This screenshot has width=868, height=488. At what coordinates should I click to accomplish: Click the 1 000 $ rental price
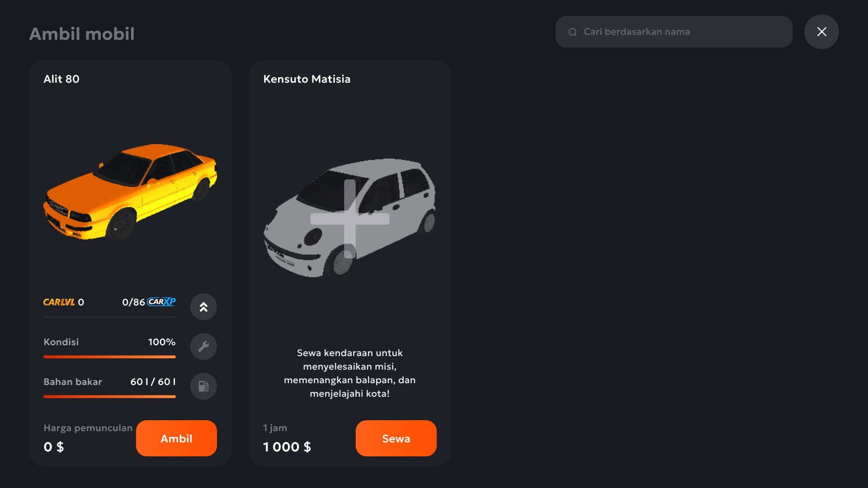[x=287, y=447]
